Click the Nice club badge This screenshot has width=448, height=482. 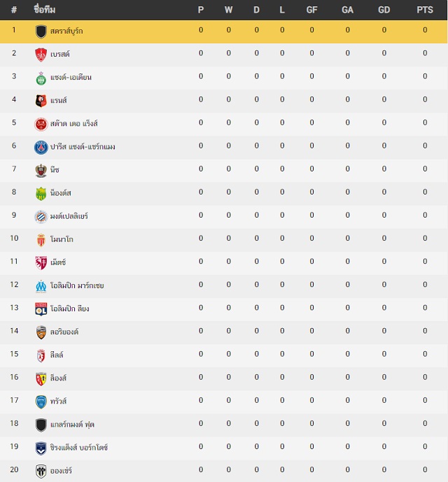[x=41, y=171]
